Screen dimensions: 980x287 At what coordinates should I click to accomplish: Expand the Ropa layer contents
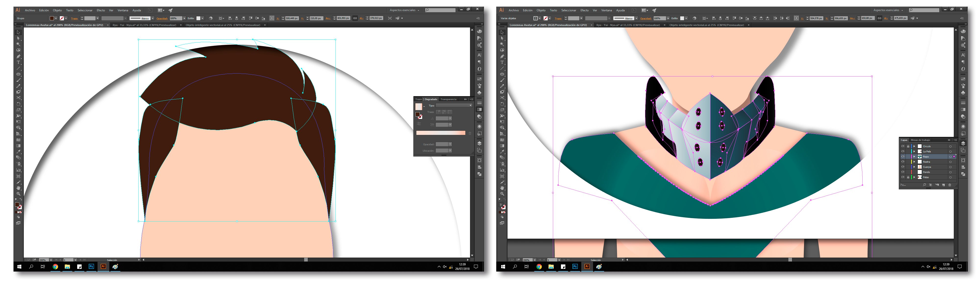914,157
